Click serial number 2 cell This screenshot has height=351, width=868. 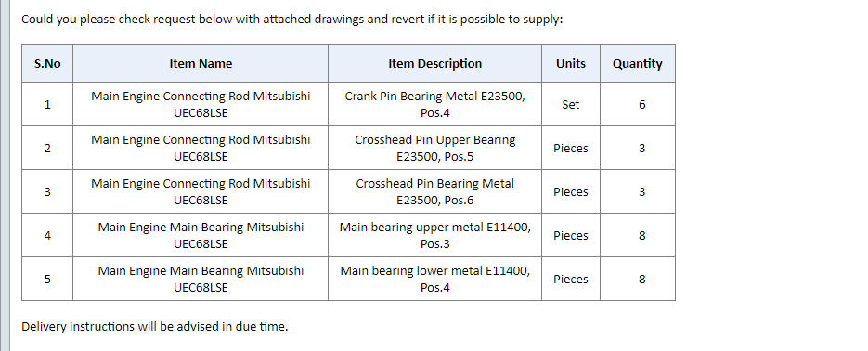coord(47,148)
